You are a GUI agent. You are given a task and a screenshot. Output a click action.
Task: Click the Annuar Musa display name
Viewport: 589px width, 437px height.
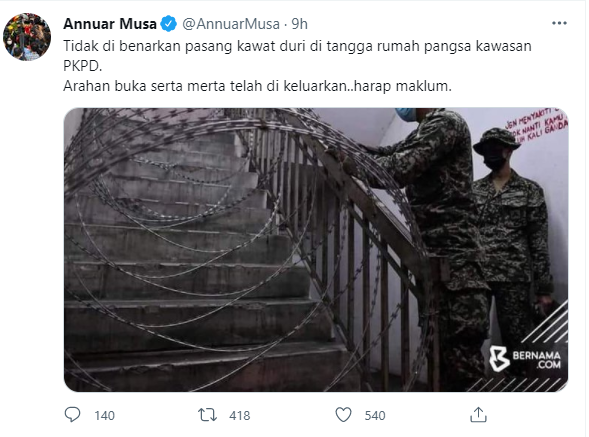pyautogui.click(x=110, y=24)
